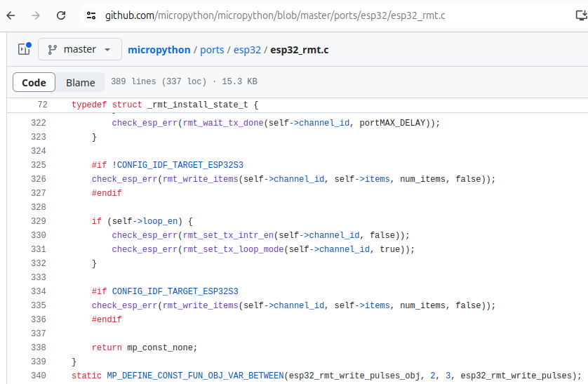Select line number 325
The height and width of the screenshot is (384, 588).
[x=39, y=165]
